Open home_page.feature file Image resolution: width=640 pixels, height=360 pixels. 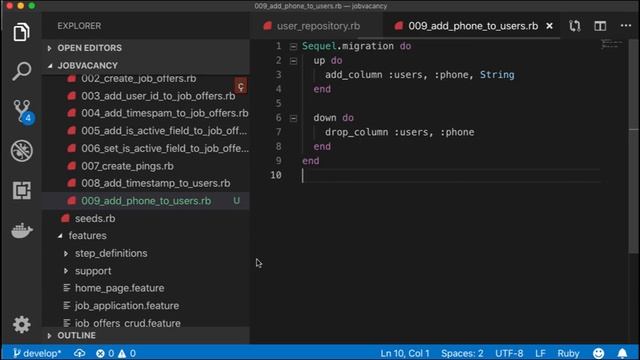point(145,288)
